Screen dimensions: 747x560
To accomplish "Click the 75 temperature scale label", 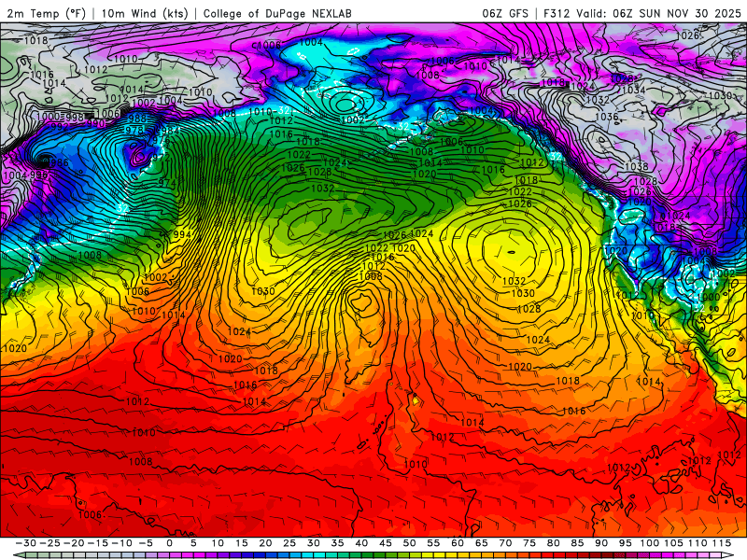I will point(529,543).
